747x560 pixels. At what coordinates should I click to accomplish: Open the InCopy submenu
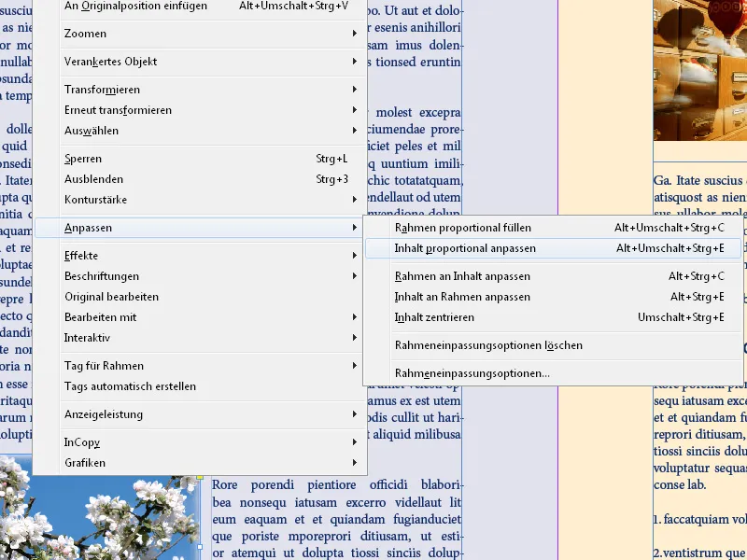200,442
